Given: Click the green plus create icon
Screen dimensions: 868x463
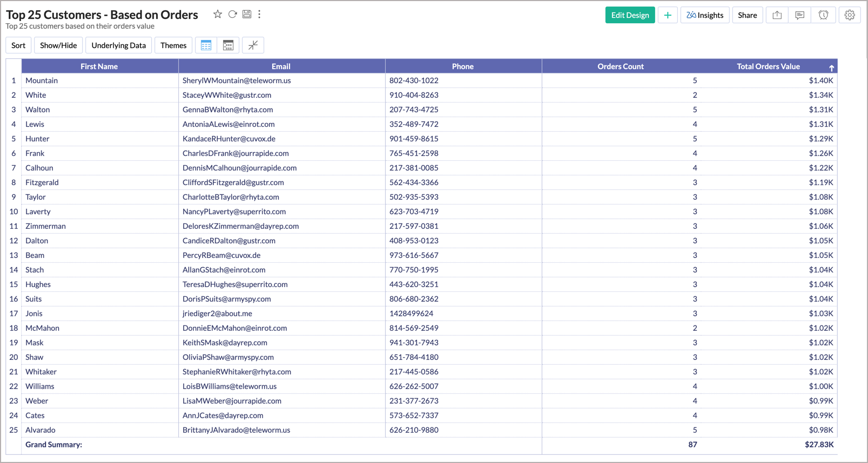Looking at the screenshot, I should [668, 15].
